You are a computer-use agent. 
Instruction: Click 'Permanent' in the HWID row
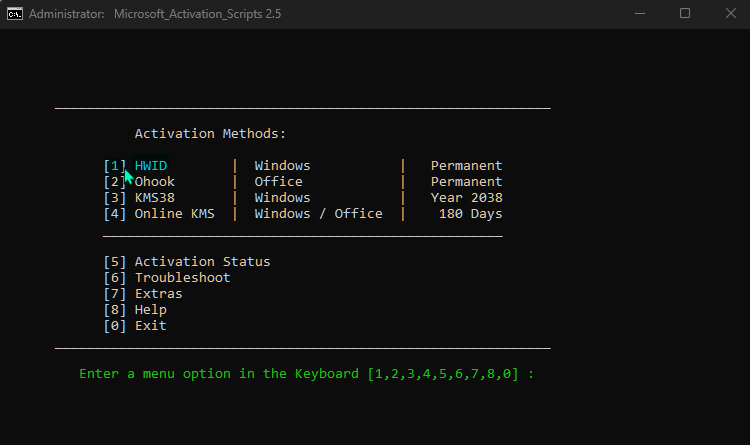coord(466,166)
